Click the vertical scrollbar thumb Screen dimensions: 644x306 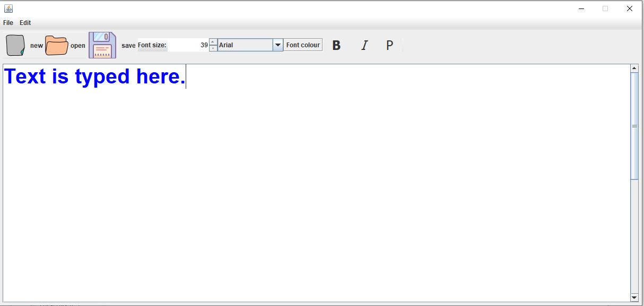coord(634,126)
